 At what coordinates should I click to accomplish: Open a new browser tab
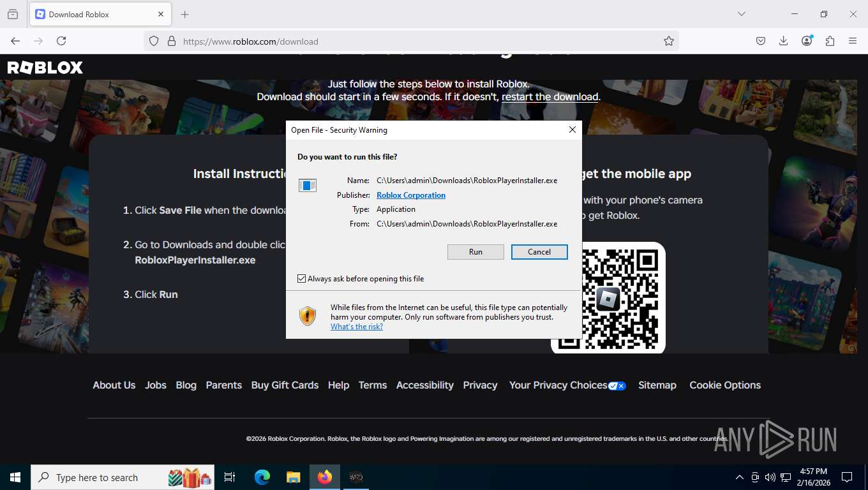185,14
